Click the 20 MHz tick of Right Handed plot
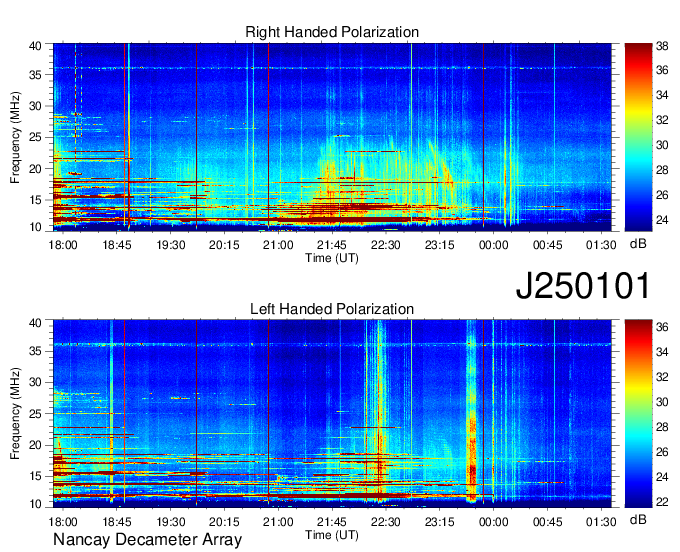The width and height of the screenshot is (680, 552). (35, 169)
